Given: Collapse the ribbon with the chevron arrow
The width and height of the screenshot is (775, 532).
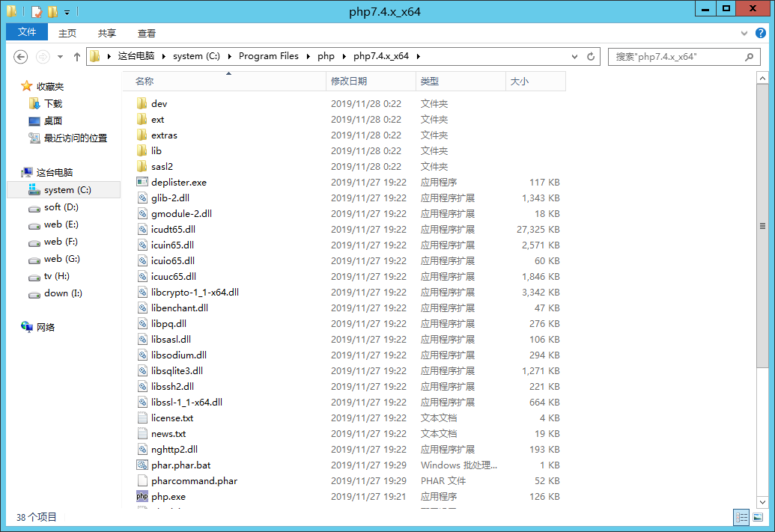Looking at the screenshot, I should (743, 33).
